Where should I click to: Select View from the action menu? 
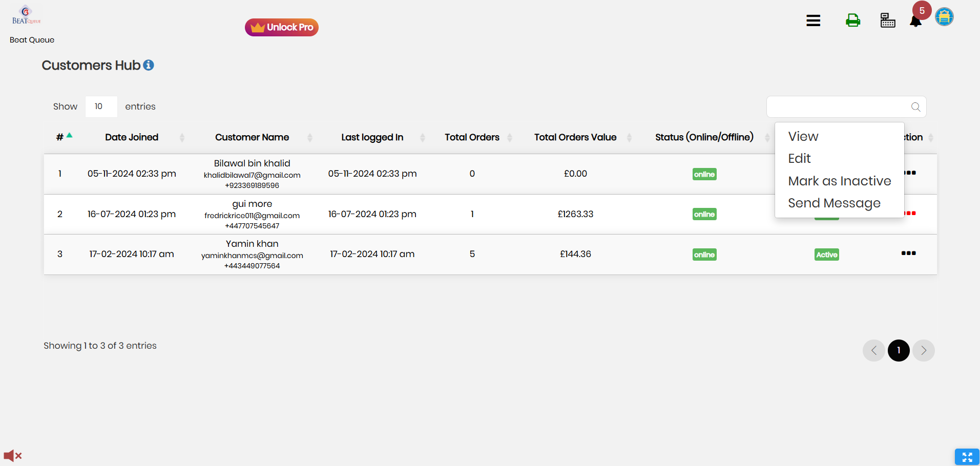(x=803, y=137)
